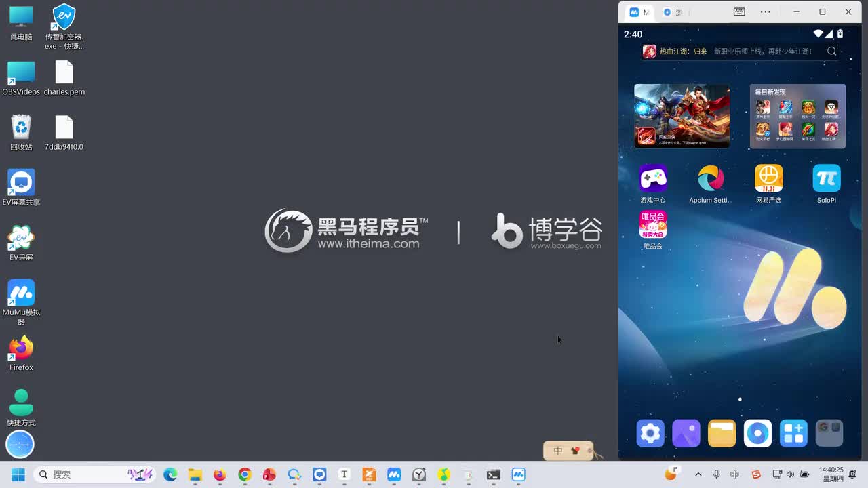This screenshot has height=488, width=868.
Task: Click the microphone tray icon
Action: click(717, 474)
